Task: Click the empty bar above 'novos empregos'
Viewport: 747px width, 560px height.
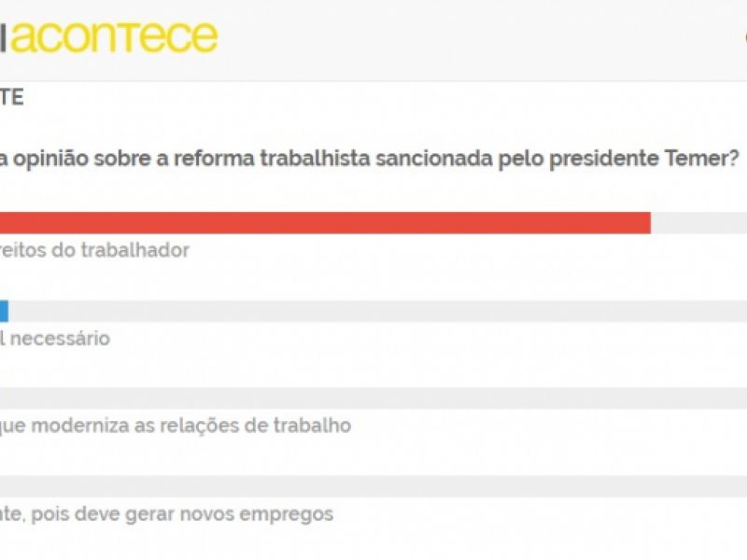Action: pyautogui.click(x=373, y=486)
